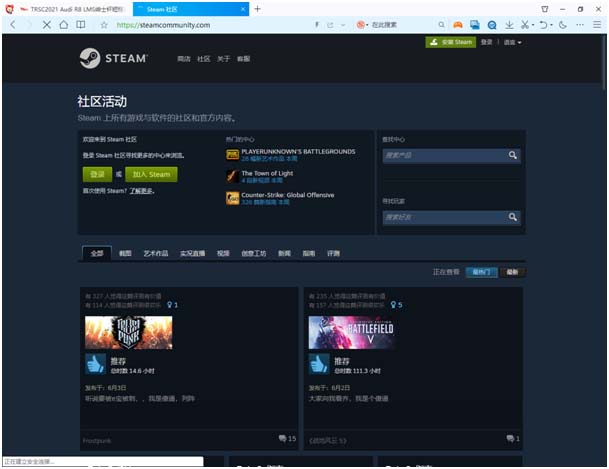Screen dimensions: 609x469
Task: Open Counter-Strike Global Offensive hub icon
Action: pos(232,198)
